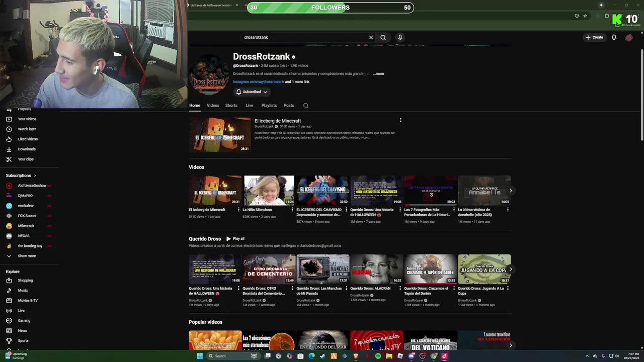
Task: Open instagram.com/soydrossrotzank link
Action: click(258, 82)
